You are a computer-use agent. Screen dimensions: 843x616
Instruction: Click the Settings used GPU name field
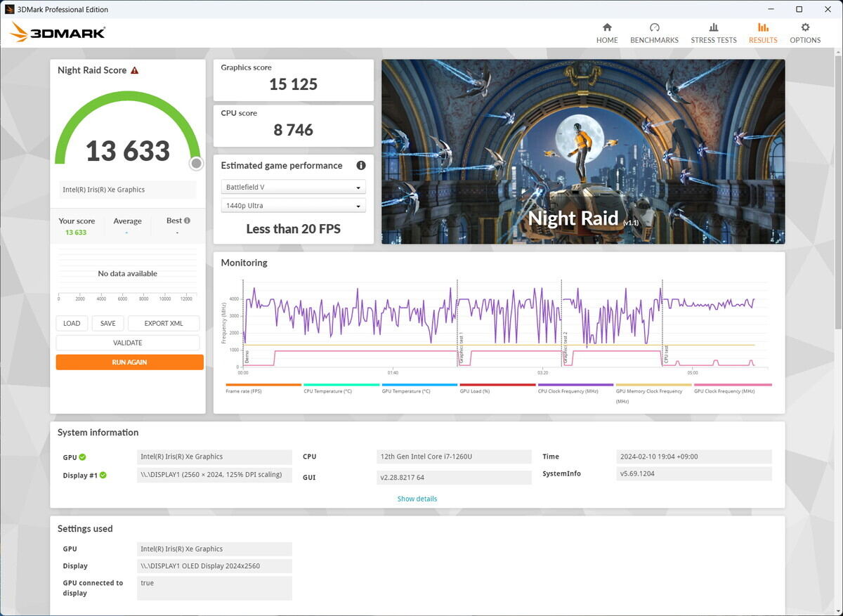point(214,549)
